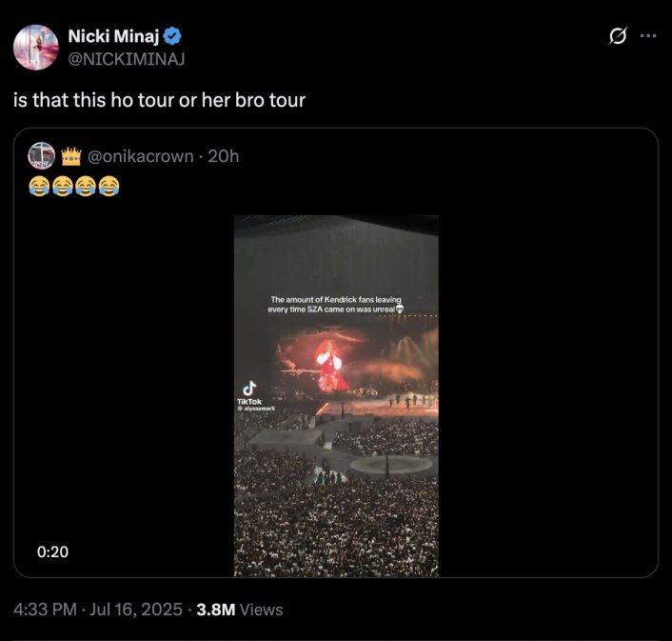View the 3.8M Views count

[x=239, y=610]
